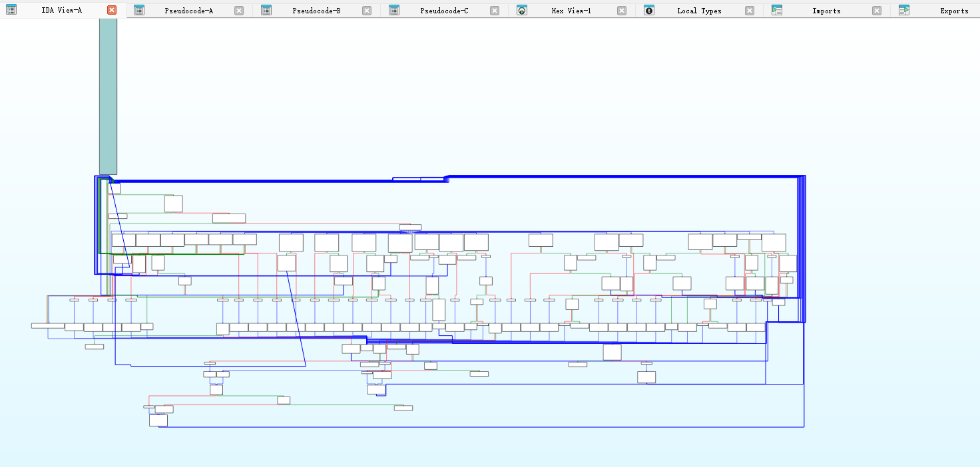The width and height of the screenshot is (980, 467).
Task: Switch to the IDA View-A tab
Action: tap(62, 11)
